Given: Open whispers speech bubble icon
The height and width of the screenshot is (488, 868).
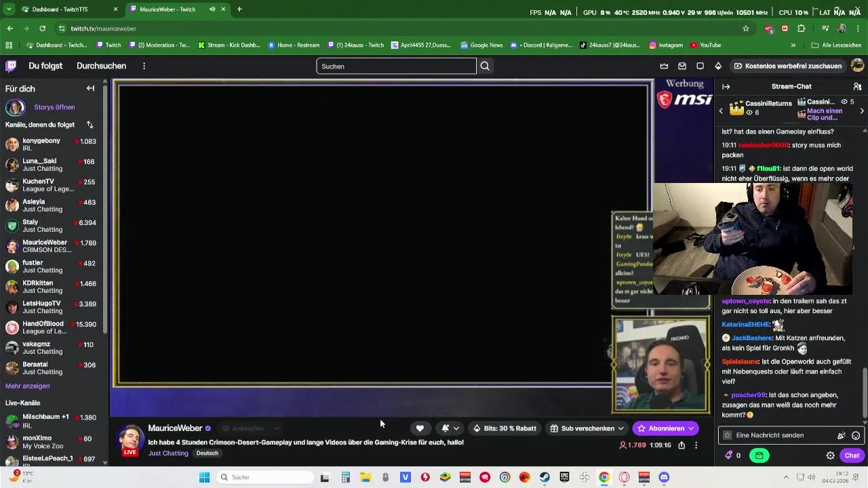Looking at the screenshot, I should pos(700,66).
